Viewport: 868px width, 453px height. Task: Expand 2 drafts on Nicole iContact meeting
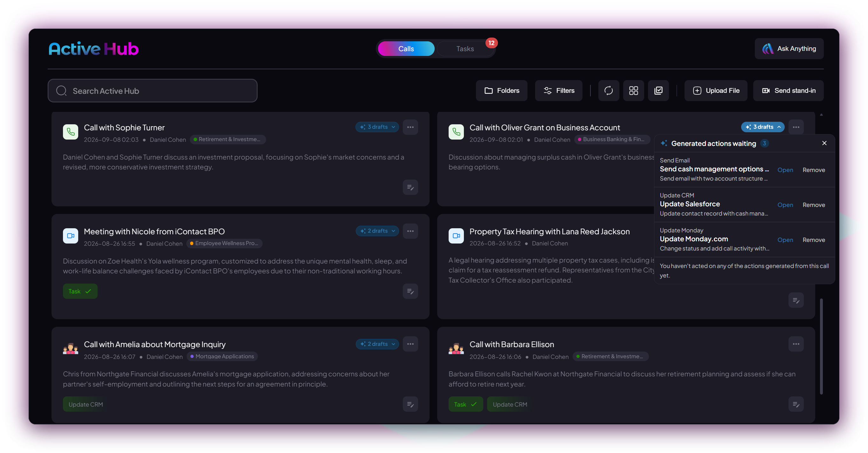(x=377, y=231)
